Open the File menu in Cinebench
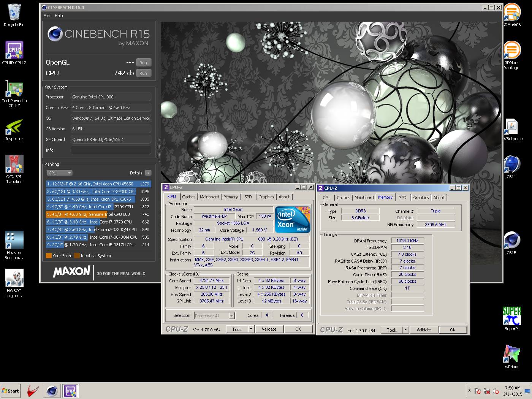Viewport: 532px width, 399px height. tap(46, 16)
